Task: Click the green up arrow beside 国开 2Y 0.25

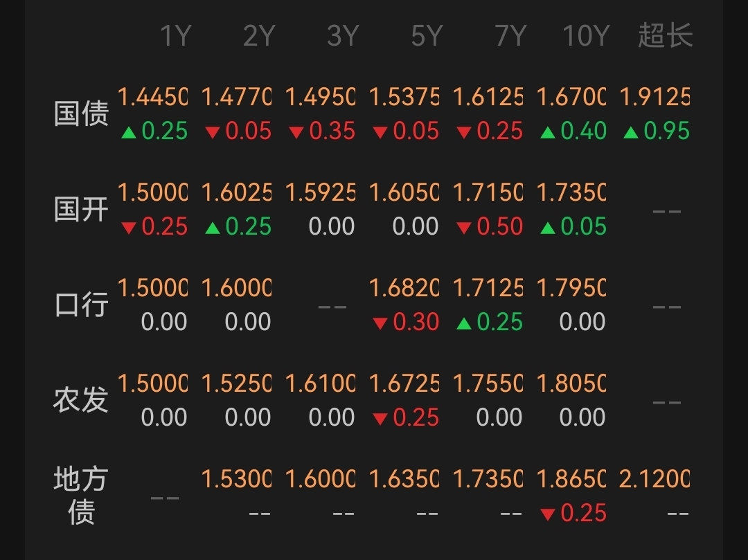Action: point(213,228)
